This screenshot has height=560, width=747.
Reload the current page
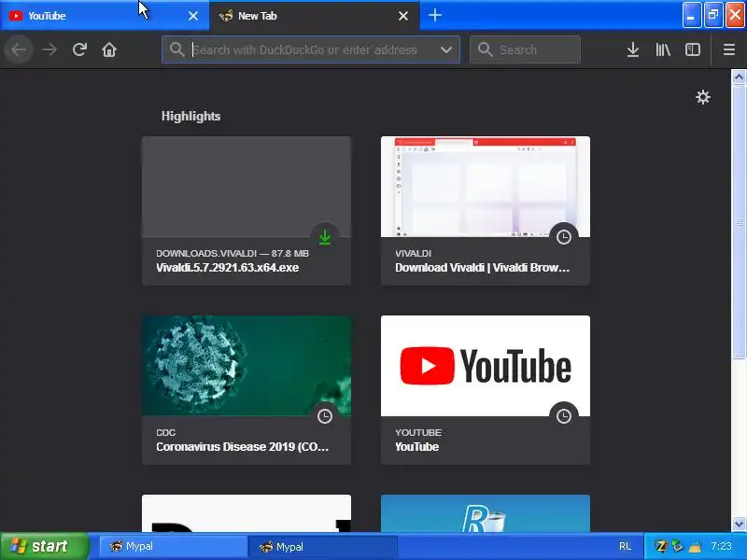coord(79,49)
